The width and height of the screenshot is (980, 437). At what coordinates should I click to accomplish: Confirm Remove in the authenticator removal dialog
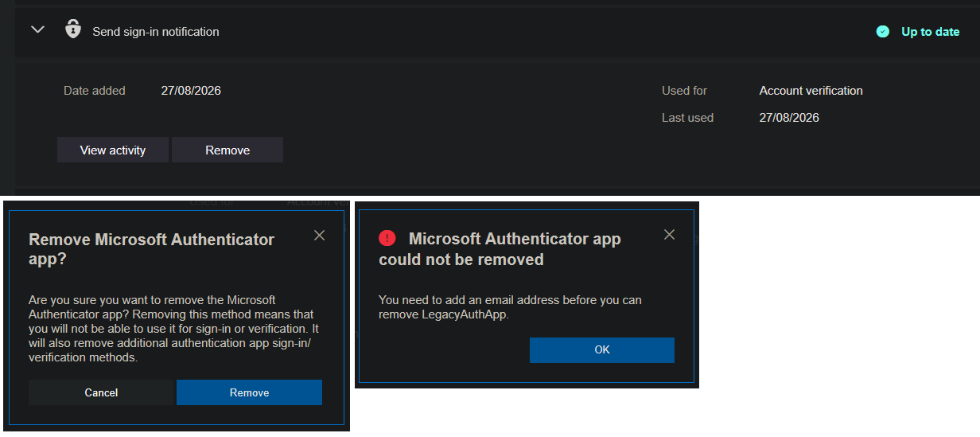click(249, 392)
